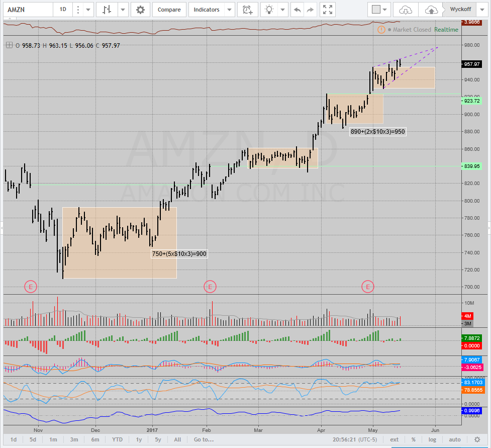Undo the last chart action
Image resolution: width=491 pixels, height=448 pixels.
(298, 10)
